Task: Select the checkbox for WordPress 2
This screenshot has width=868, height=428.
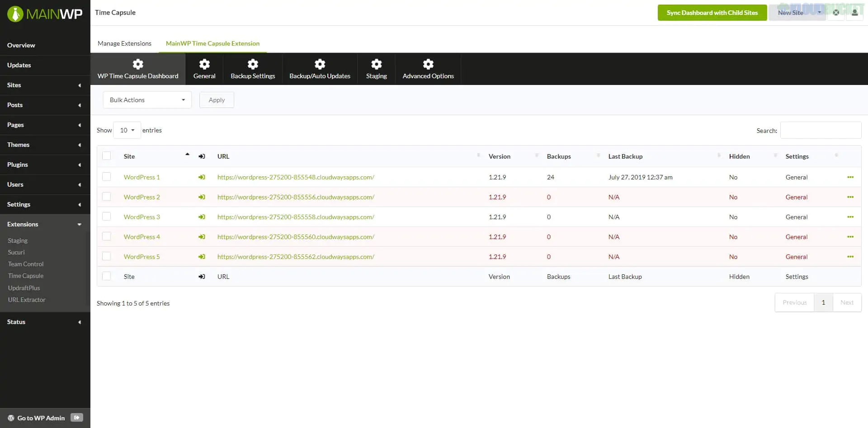Action: pyautogui.click(x=107, y=196)
